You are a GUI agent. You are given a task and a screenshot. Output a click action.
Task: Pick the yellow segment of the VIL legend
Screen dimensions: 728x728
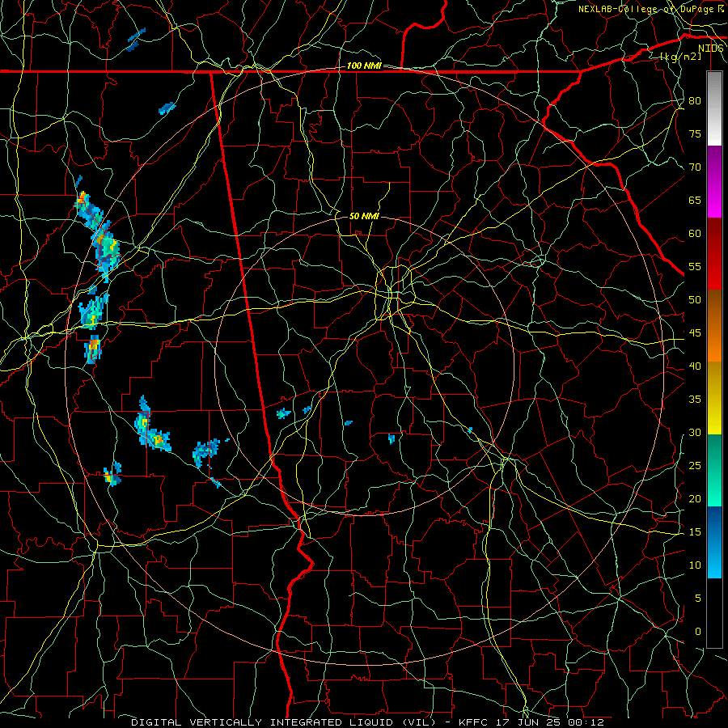(x=714, y=398)
